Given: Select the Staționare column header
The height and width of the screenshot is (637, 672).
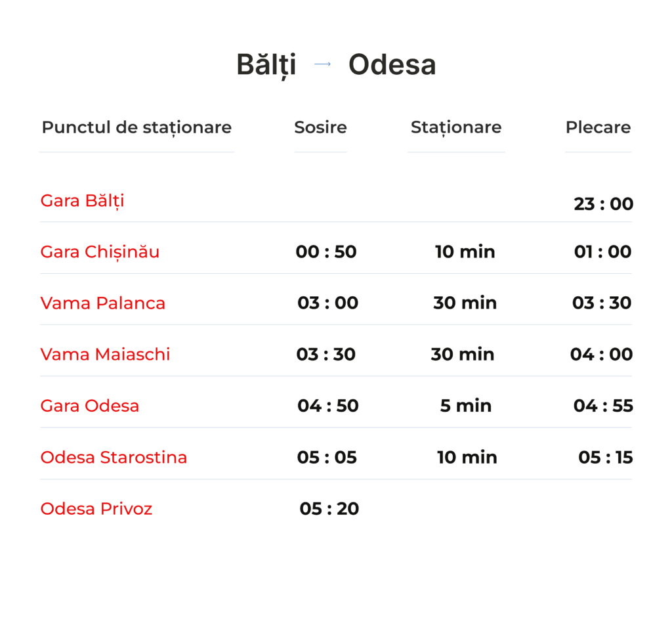Looking at the screenshot, I should 456,127.
